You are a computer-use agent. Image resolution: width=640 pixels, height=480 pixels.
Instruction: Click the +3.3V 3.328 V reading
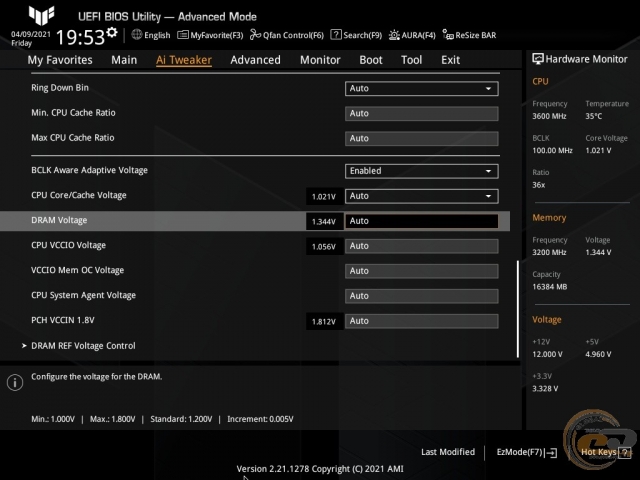545,389
